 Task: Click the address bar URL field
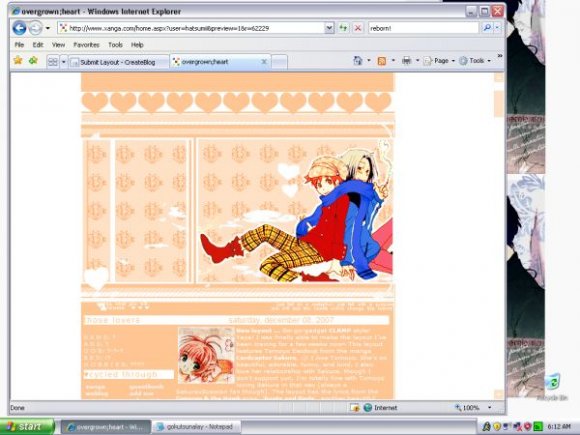[191, 28]
